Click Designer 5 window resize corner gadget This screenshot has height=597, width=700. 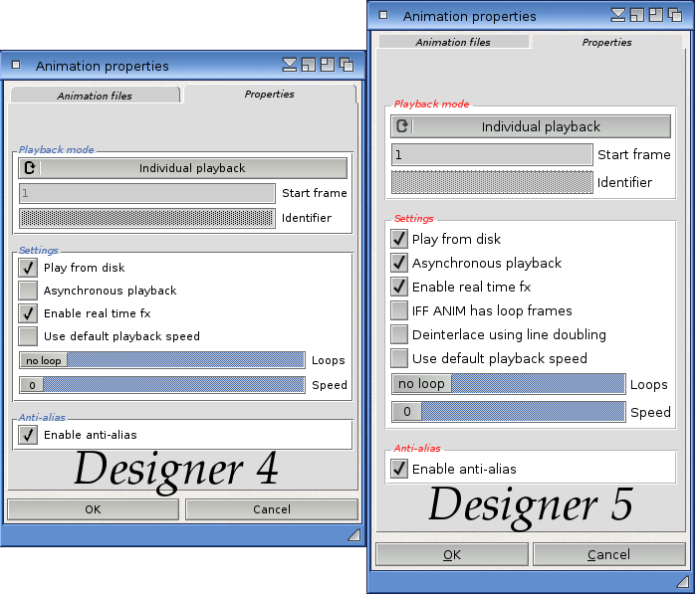pyautogui.click(x=683, y=582)
